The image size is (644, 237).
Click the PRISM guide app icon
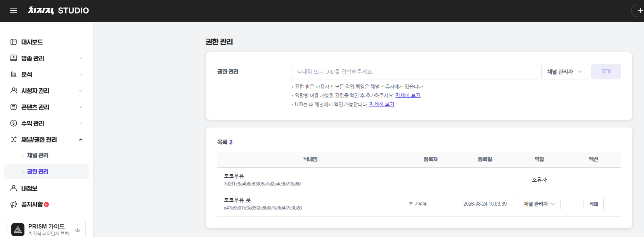(x=18, y=230)
